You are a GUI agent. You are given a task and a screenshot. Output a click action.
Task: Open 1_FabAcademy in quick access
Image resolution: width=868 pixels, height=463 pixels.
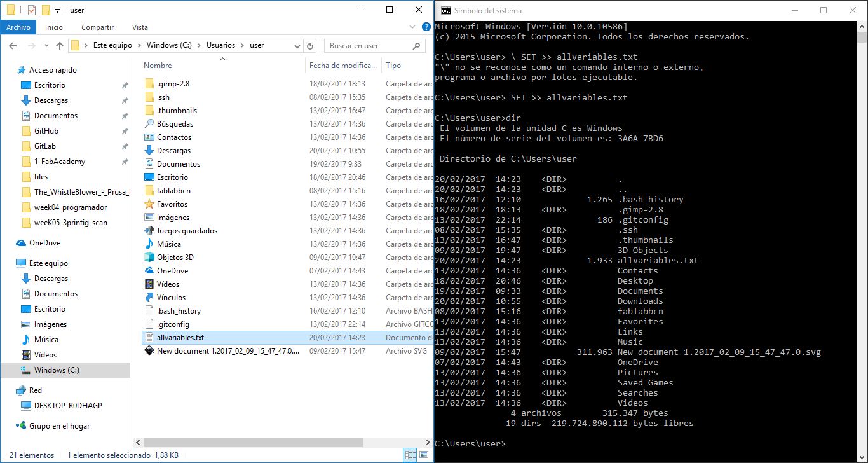(60, 162)
